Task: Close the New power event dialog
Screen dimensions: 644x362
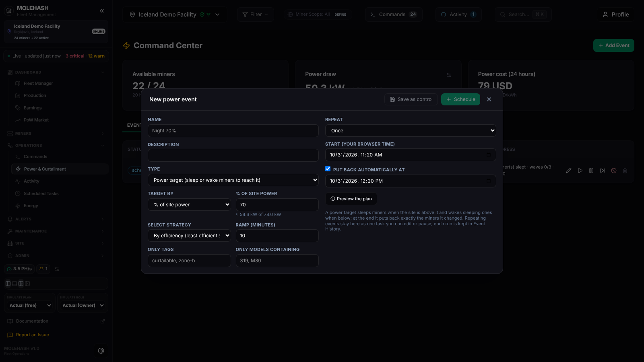Action: pos(489,99)
